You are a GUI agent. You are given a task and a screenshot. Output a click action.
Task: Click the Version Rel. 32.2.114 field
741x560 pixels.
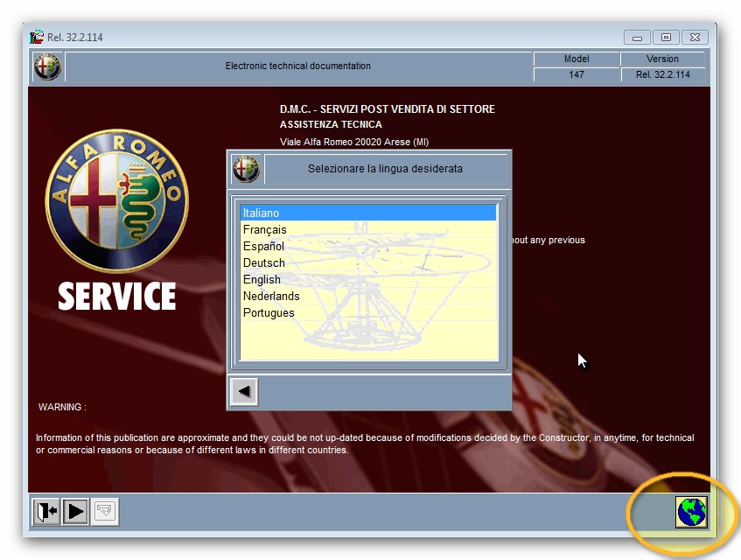(x=662, y=74)
